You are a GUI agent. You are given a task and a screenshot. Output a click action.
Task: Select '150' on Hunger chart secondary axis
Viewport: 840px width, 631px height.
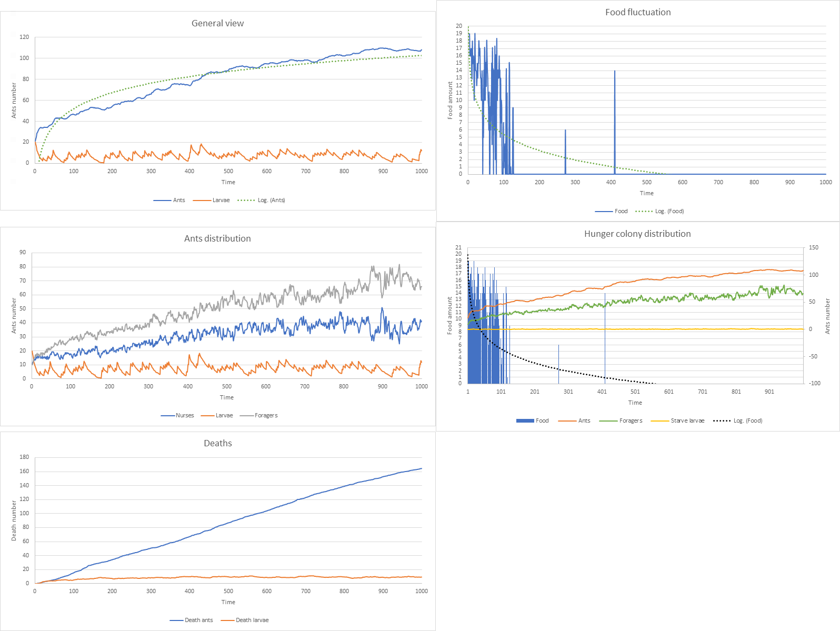coord(814,247)
